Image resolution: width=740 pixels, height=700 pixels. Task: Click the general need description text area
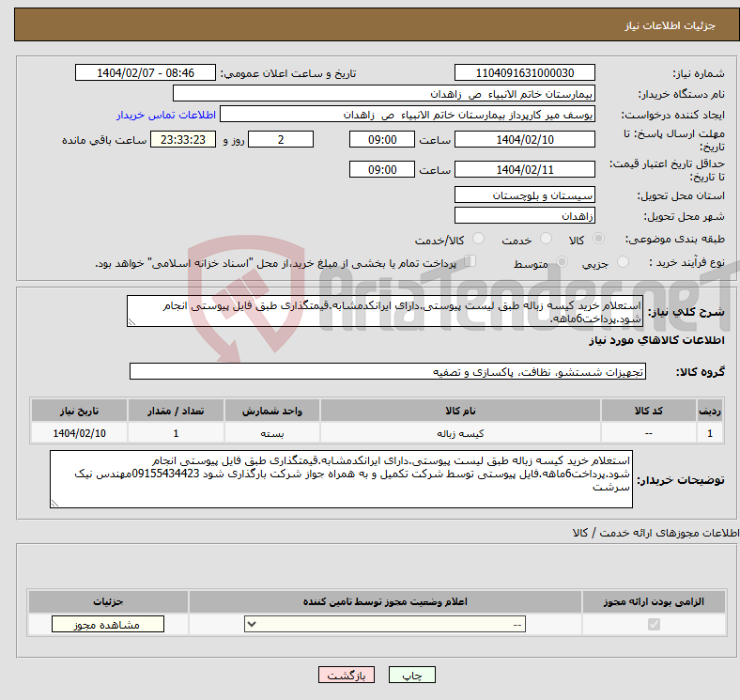385,311
